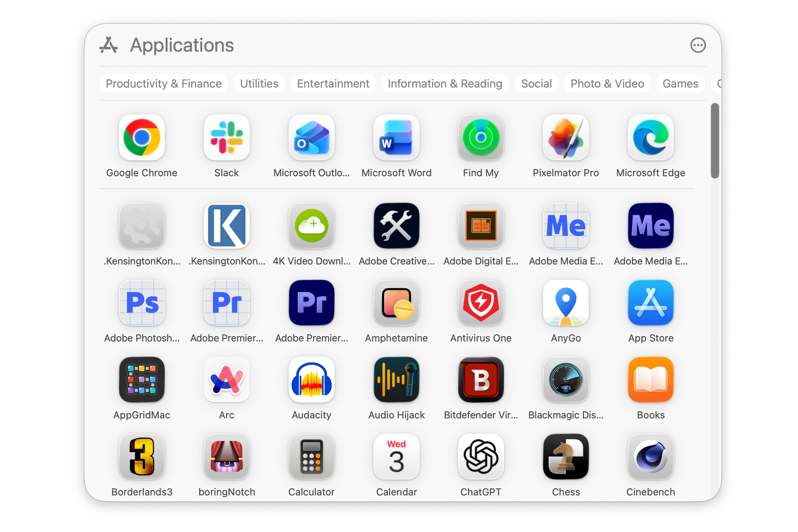Open Adobe Media Encoder with light grid icon
The width and height of the screenshot is (798, 532).
click(x=566, y=226)
